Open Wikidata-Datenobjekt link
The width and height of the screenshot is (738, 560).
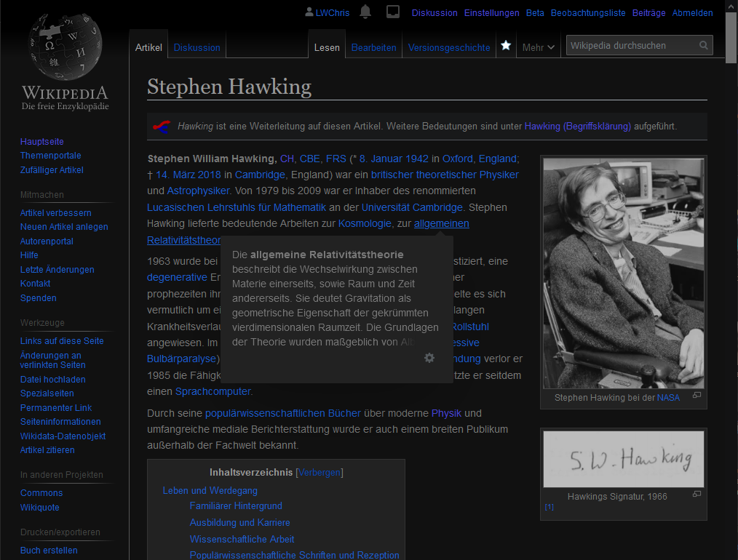(x=63, y=436)
